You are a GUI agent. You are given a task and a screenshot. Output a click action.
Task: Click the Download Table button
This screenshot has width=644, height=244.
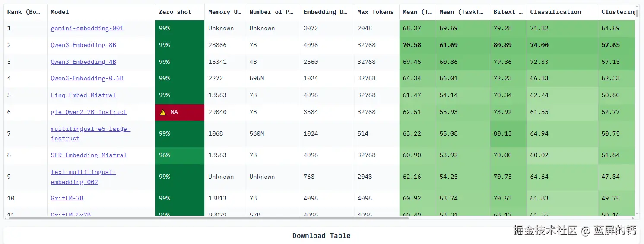[x=321, y=235]
